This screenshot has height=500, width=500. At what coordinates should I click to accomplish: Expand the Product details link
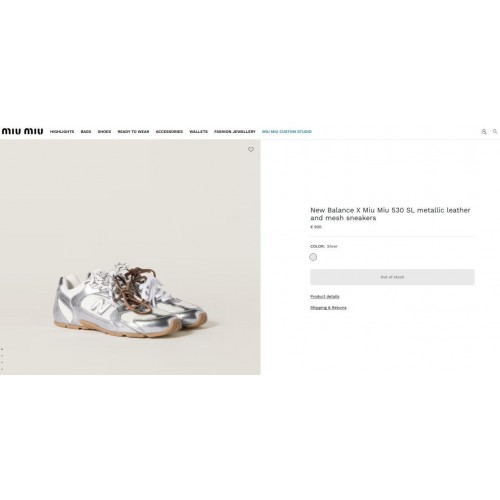tap(325, 297)
